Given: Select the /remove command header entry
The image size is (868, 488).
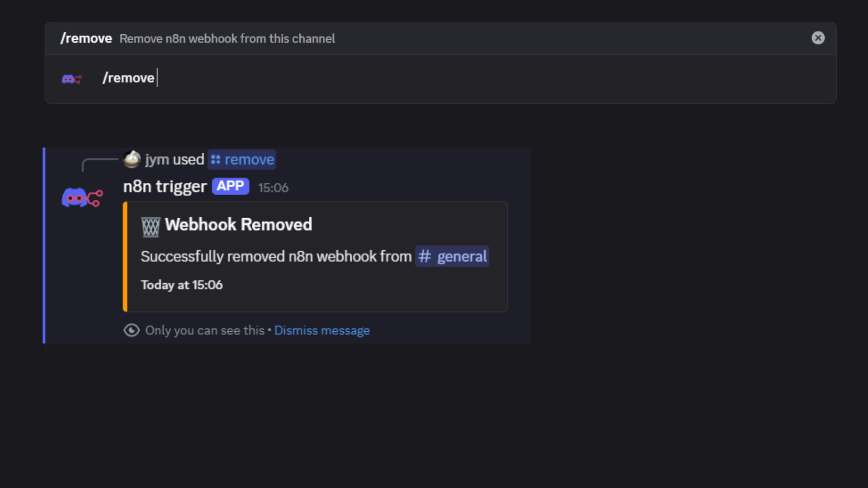Looking at the screenshot, I should click(86, 38).
